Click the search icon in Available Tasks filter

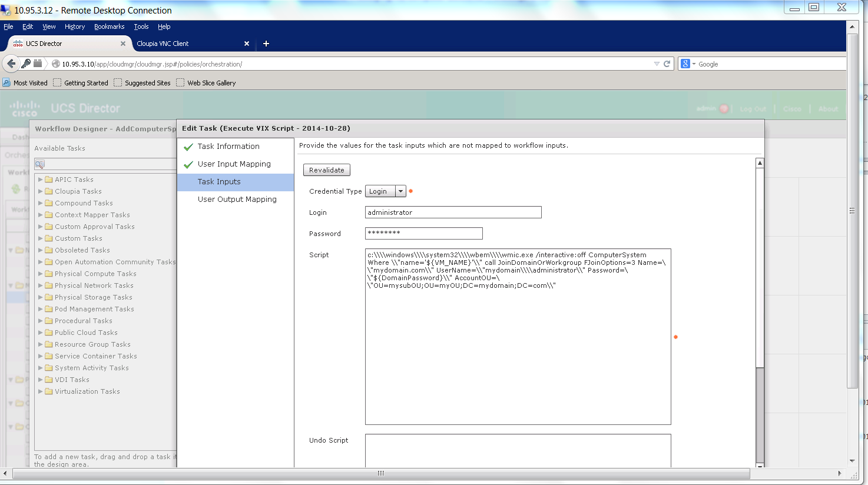tap(39, 164)
